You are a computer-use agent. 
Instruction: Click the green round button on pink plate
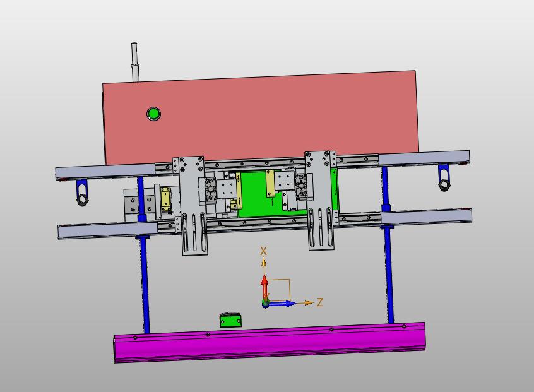click(x=153, y=114)
